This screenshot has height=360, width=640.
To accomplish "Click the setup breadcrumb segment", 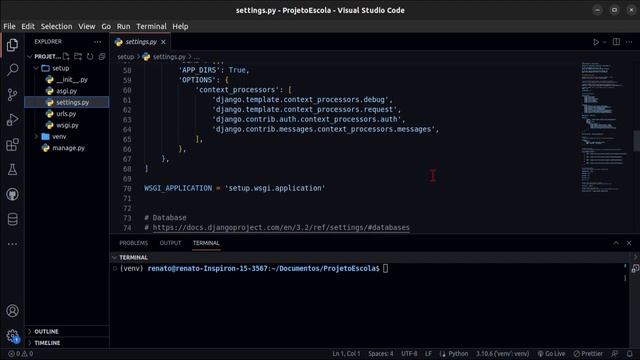I will [126, 57].
